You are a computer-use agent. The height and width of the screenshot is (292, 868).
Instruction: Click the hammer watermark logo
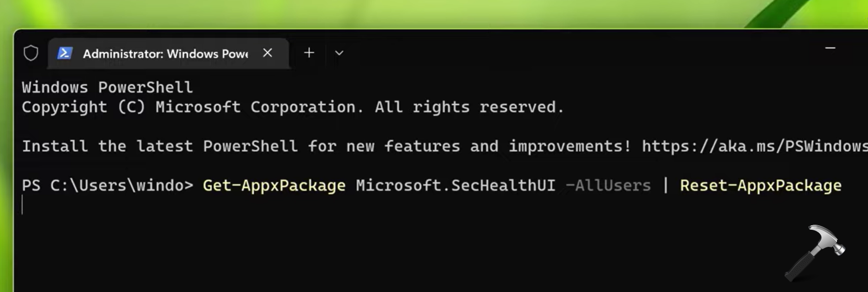point(815,252)
